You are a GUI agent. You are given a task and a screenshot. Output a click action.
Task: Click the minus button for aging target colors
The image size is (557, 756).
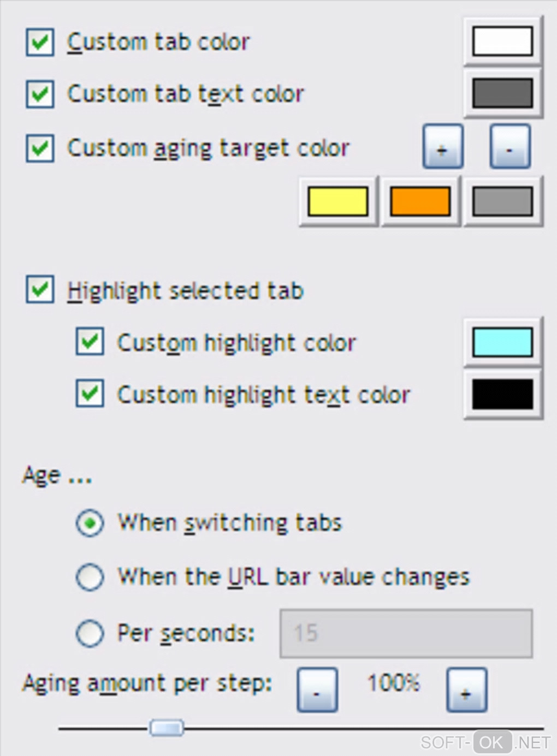click(x=509, y=146)
